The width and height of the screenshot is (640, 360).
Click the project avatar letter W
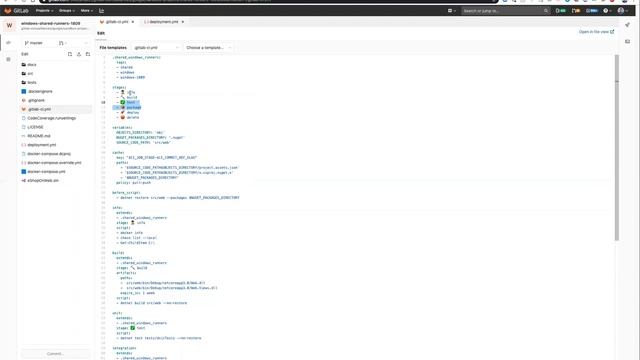click(x=9, y=26)
